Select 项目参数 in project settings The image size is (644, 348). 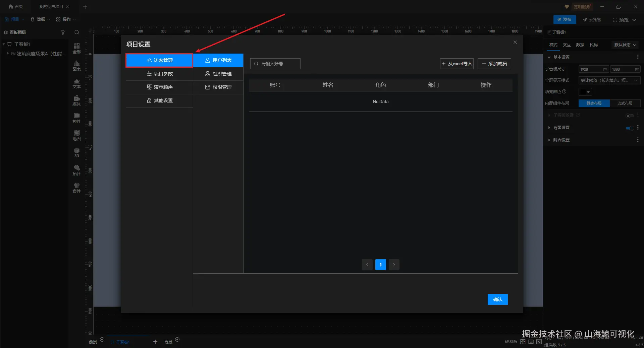(x=159, y=74)
